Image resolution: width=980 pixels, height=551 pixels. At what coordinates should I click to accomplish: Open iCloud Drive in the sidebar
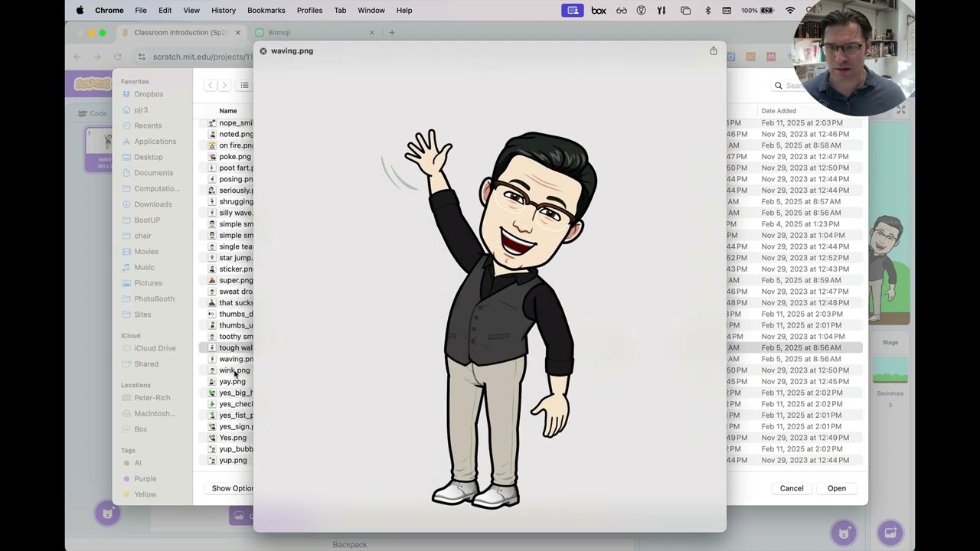click(x=155, y=348)
